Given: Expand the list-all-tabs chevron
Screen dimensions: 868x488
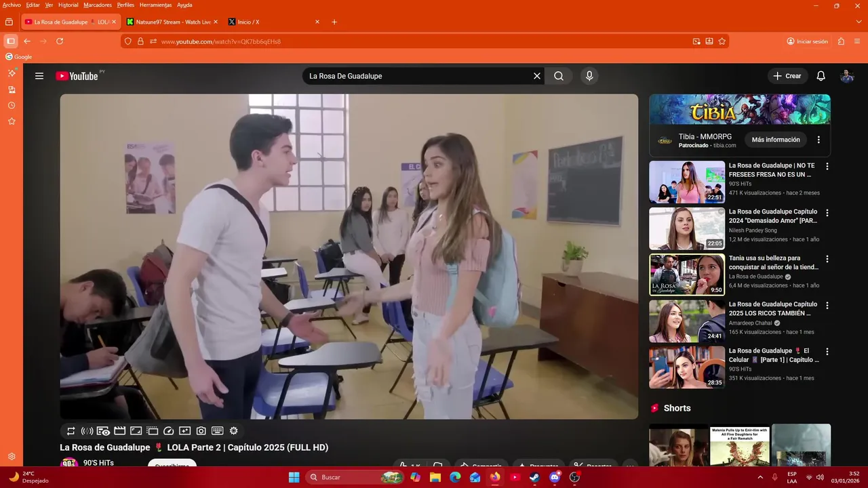Looking at the screenshot, I should pyautogui.click(x=860, y=22).
